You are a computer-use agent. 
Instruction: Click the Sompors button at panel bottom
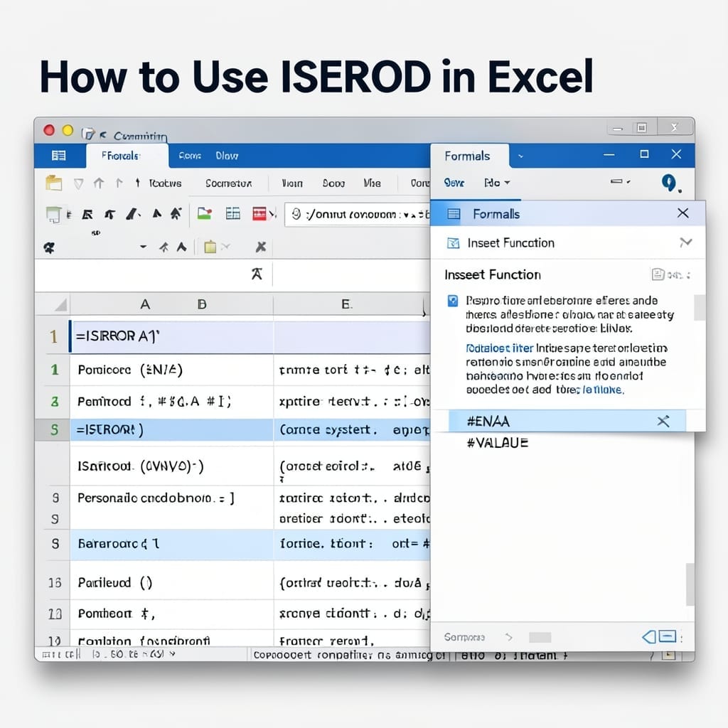(x=464, y=637)
